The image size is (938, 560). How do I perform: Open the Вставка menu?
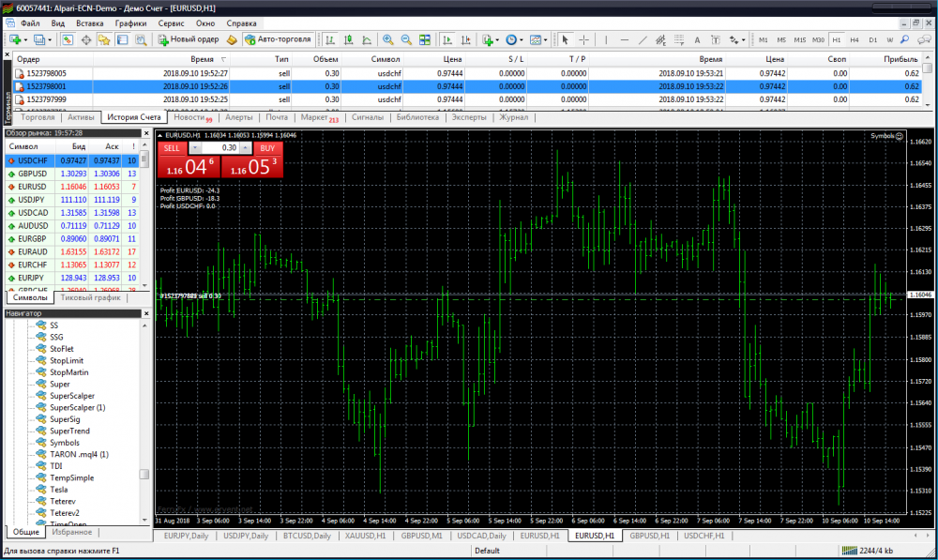(90, 23)
